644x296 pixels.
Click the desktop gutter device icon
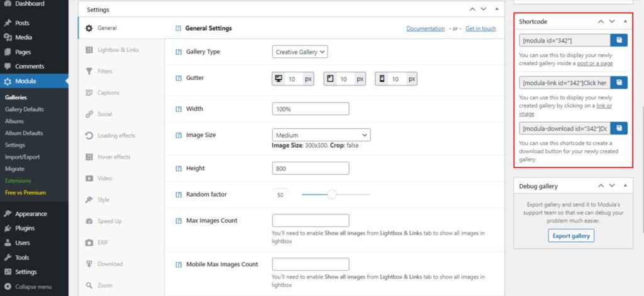coord(279,79)
